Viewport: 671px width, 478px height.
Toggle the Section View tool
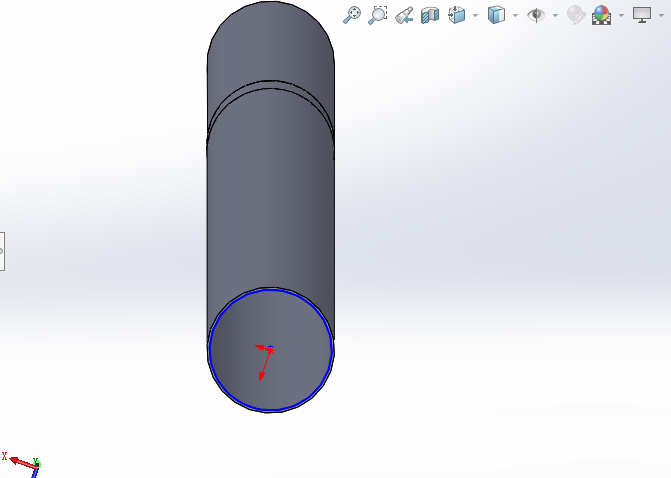coord(430,15)
